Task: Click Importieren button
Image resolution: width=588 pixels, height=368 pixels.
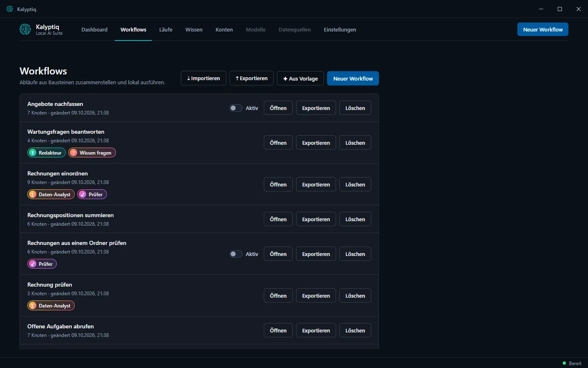Action: pos(203,79)
